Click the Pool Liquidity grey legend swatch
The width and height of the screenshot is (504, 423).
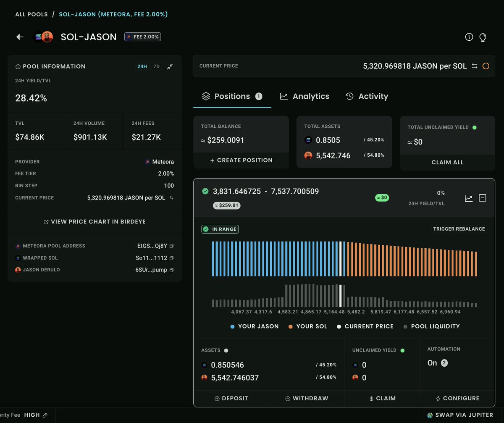pyautogui.click(x=405, y=326)
